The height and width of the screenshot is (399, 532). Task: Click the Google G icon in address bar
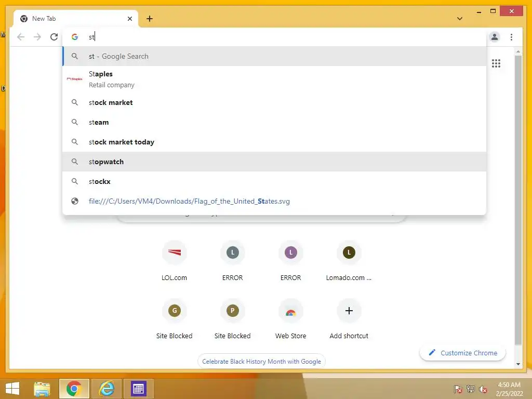75,37
